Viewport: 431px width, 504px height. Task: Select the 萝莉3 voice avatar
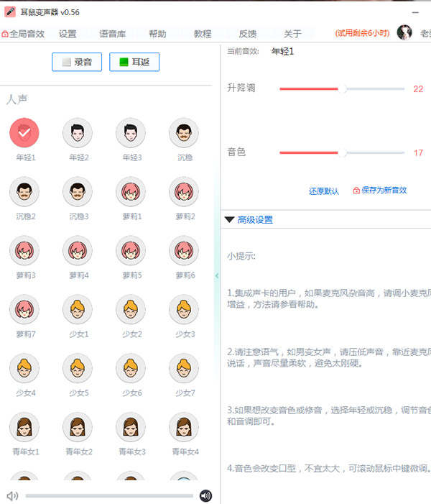point(24,250)
